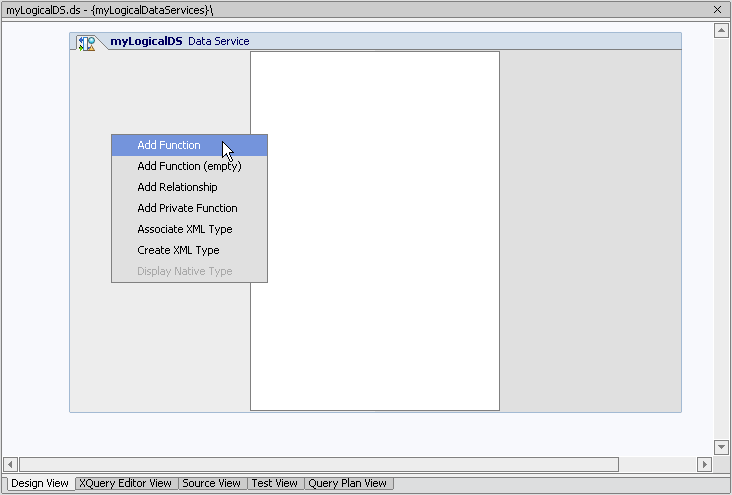
Task: Select Add Function (empty) menu entry
Action: tap(189, 166)
